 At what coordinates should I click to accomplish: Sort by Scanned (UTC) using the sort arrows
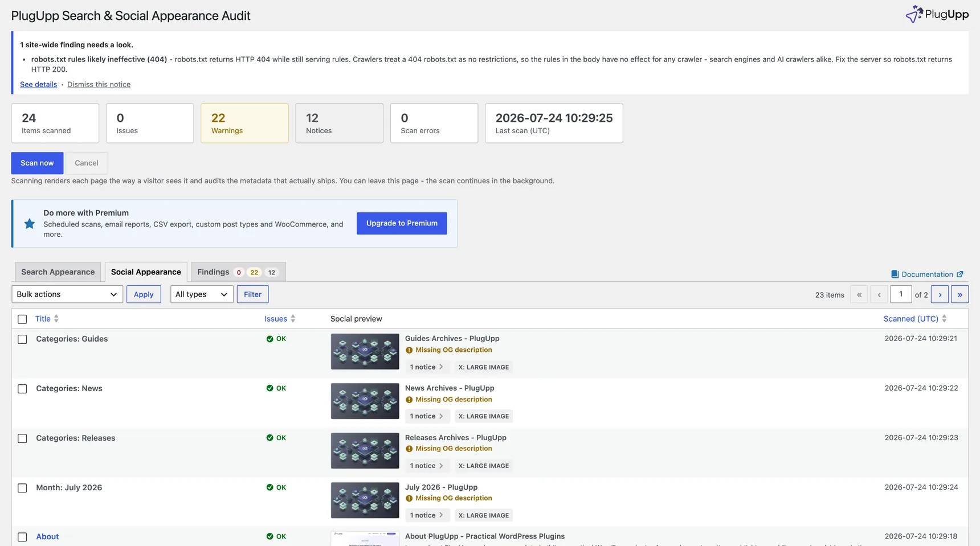click(944, 319)
